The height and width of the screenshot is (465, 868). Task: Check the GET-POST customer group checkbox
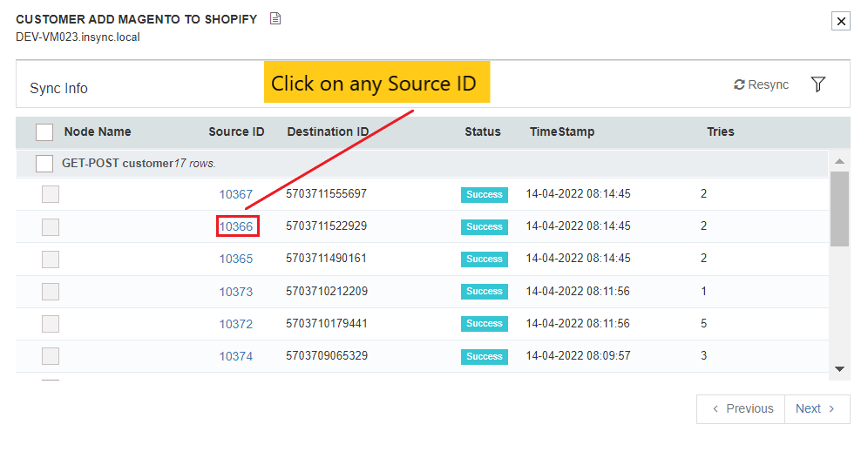[x=44, y=164]
